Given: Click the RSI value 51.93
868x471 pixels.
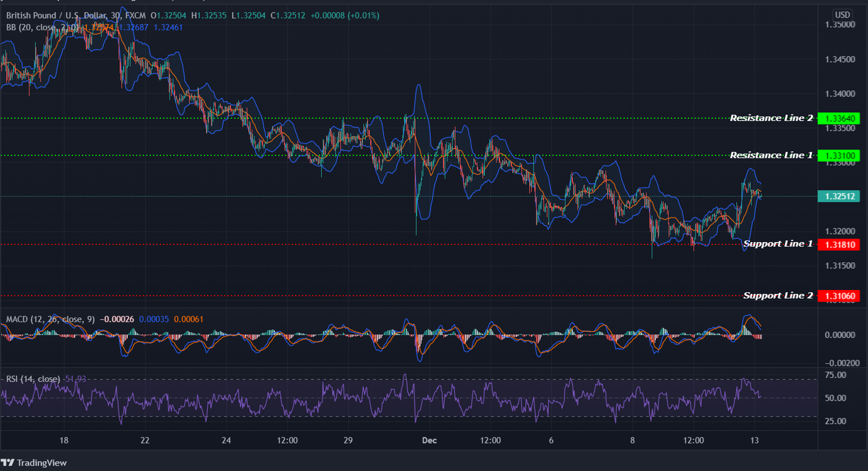Looking at the screenshot, I should 75,379.
